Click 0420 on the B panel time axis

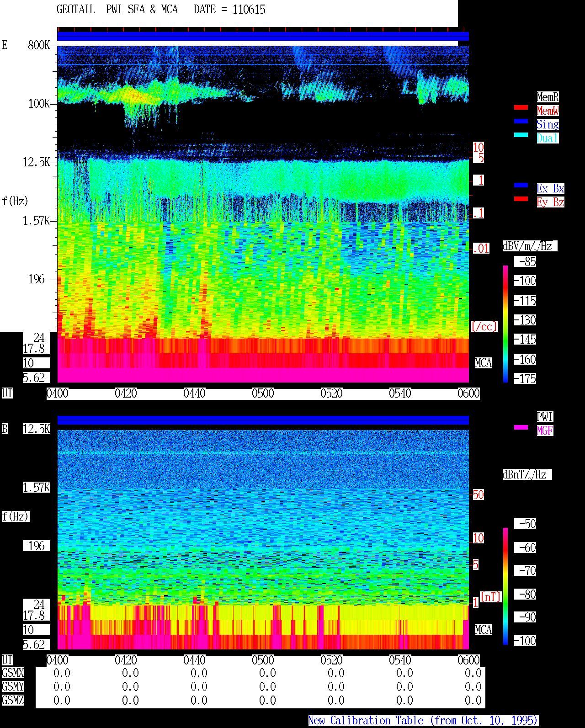coord(126,660)
